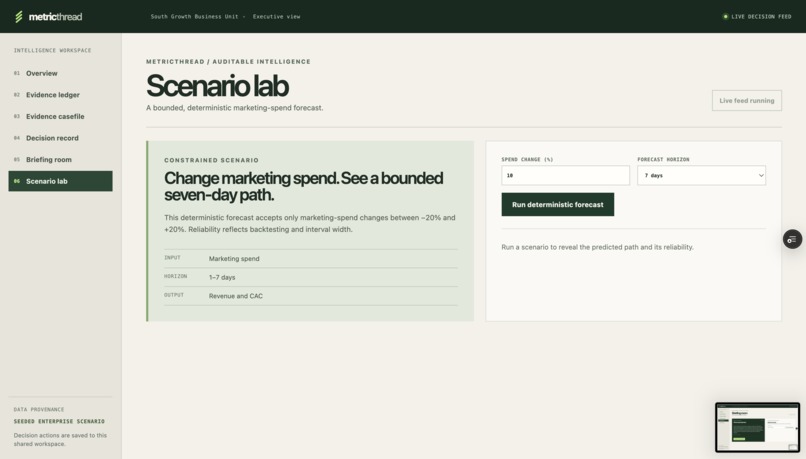The height and width of the screenshot is (459, 806).
Task: Click the Scenario lab page heading
Action: tap(217, 86)
